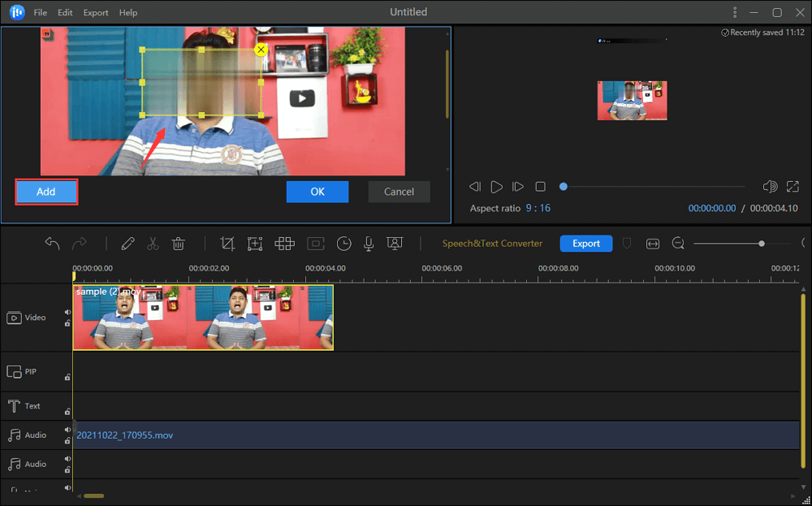Lock the Text track
The height and width of the screenshot is (506, 812).
tap(67, 410)
